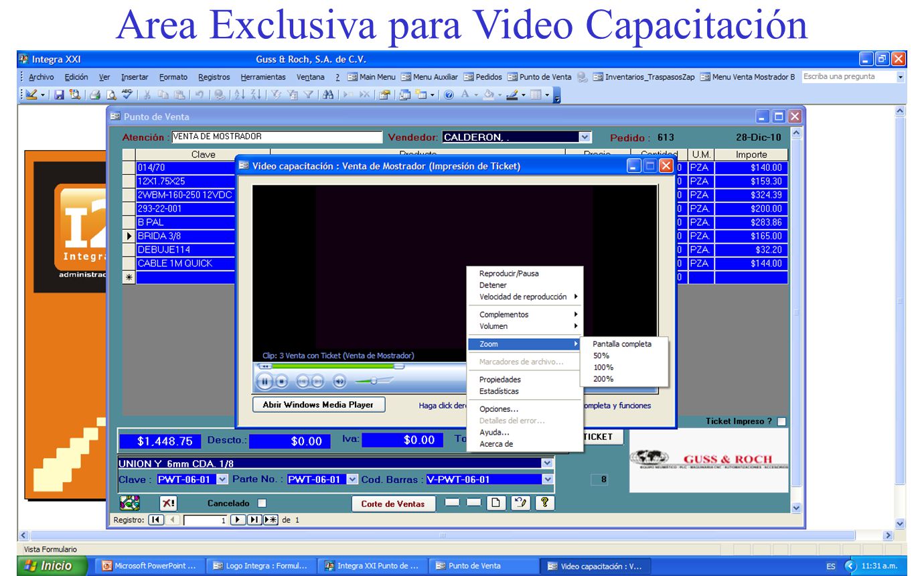This screenshot has width=924, height=576.
Task: Stop the video with the stop button
Action: (x=282, y=382)
